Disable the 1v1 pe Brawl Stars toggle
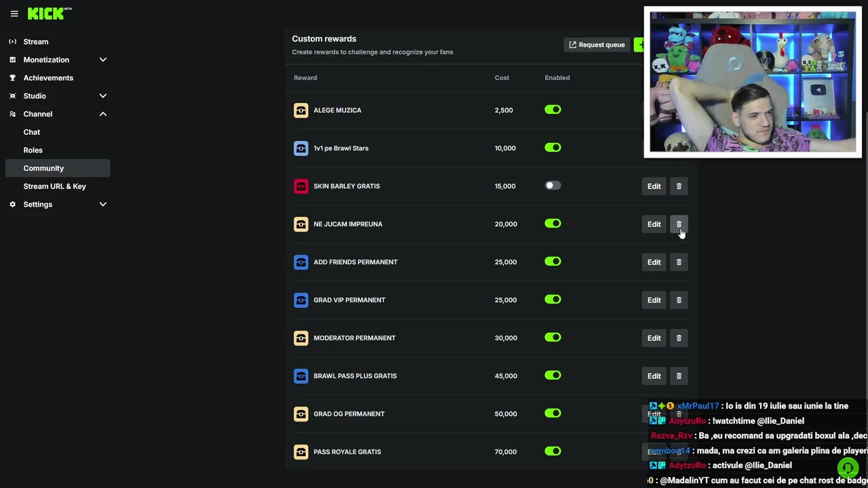This screenshot has height=488, width=868. [x=553, y=148]
